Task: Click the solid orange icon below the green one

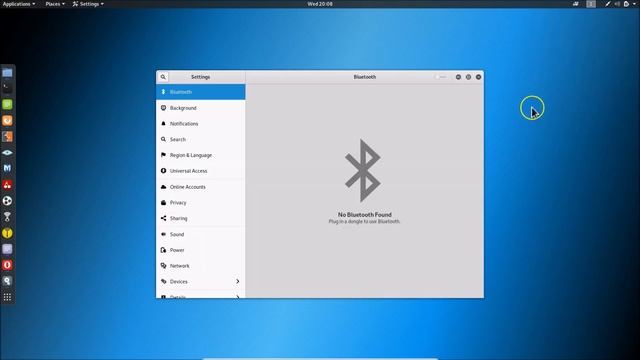Action: click(x=7, y=120)
